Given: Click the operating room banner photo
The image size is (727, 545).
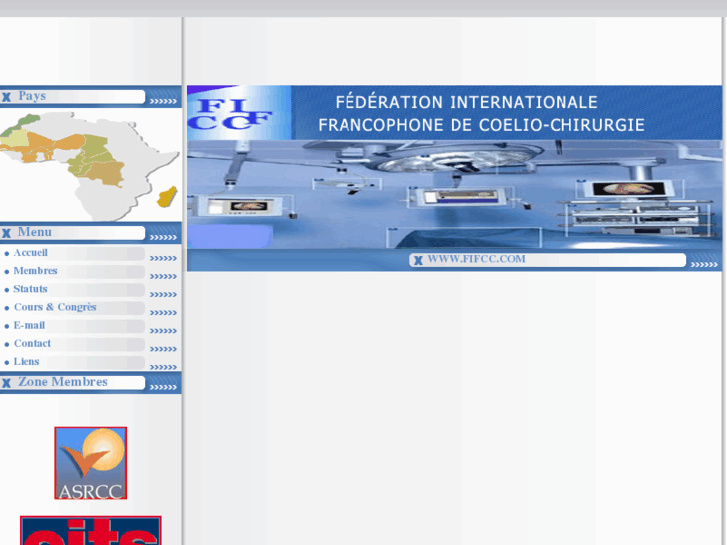Looking at the screenshot, I should [x=454, y=194].
